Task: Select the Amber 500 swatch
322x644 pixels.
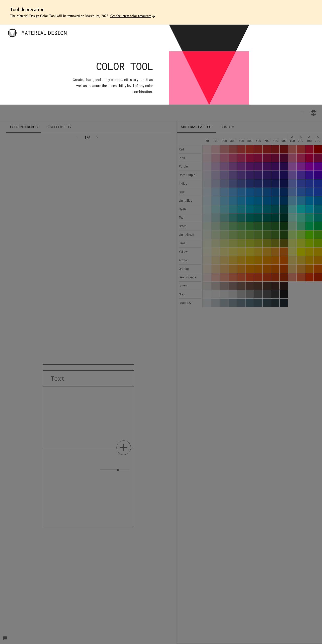Action: click(250, 260)
